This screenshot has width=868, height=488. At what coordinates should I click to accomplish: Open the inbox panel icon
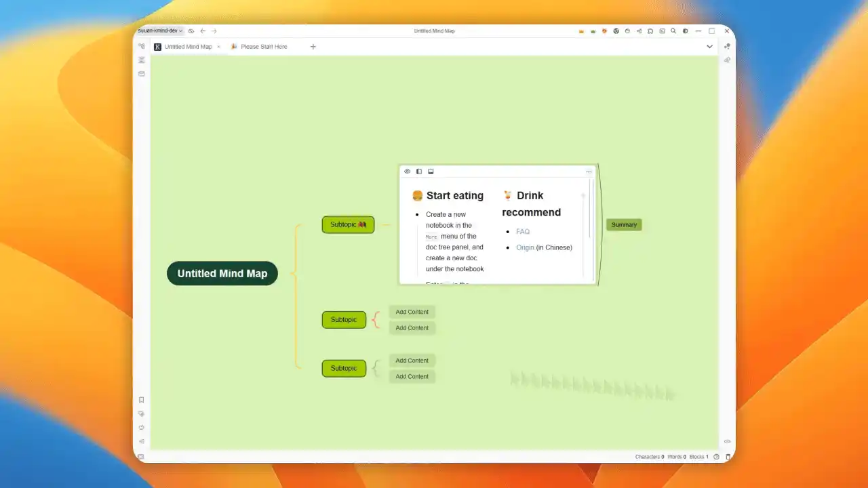pos(141,73)
